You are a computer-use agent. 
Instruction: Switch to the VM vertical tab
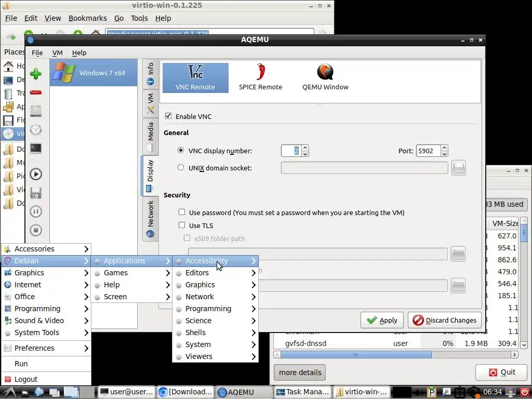(150, 103)
